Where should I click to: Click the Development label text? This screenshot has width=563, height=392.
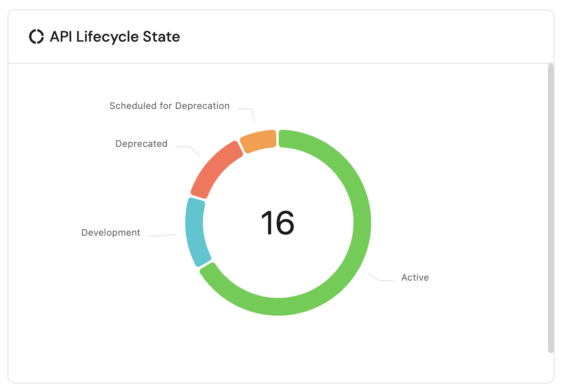point(111,232)
